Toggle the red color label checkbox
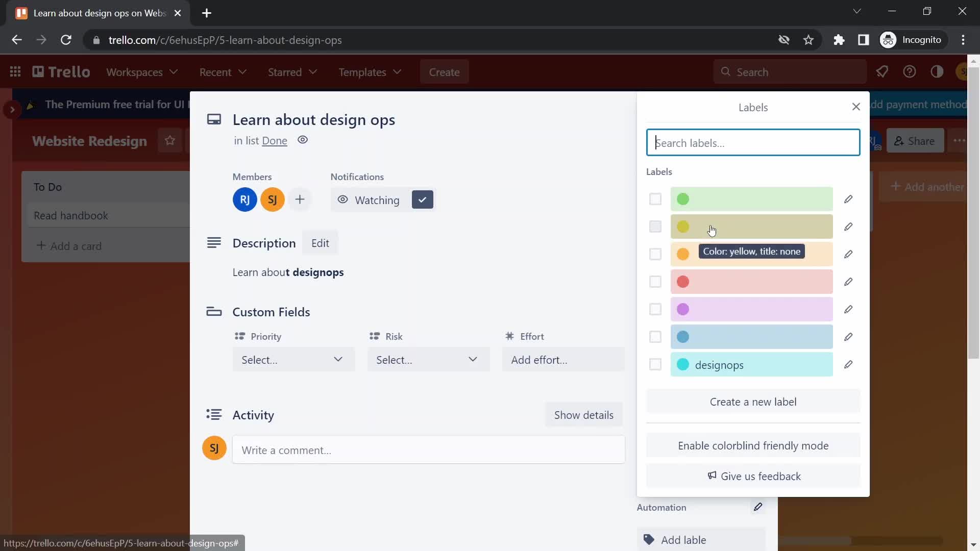Viewport: 980px width, 551px height. tap(655, 281)
